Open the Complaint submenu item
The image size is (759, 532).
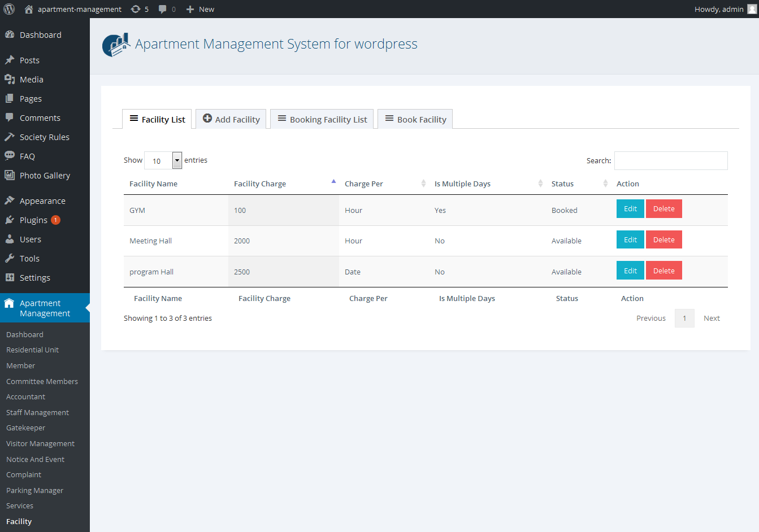[x=24, y=475]
